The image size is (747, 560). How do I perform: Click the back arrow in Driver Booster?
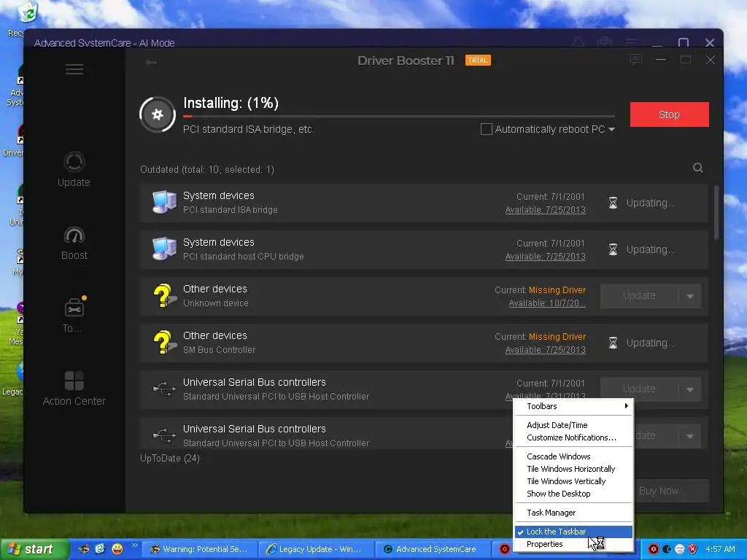coord(151,62)
